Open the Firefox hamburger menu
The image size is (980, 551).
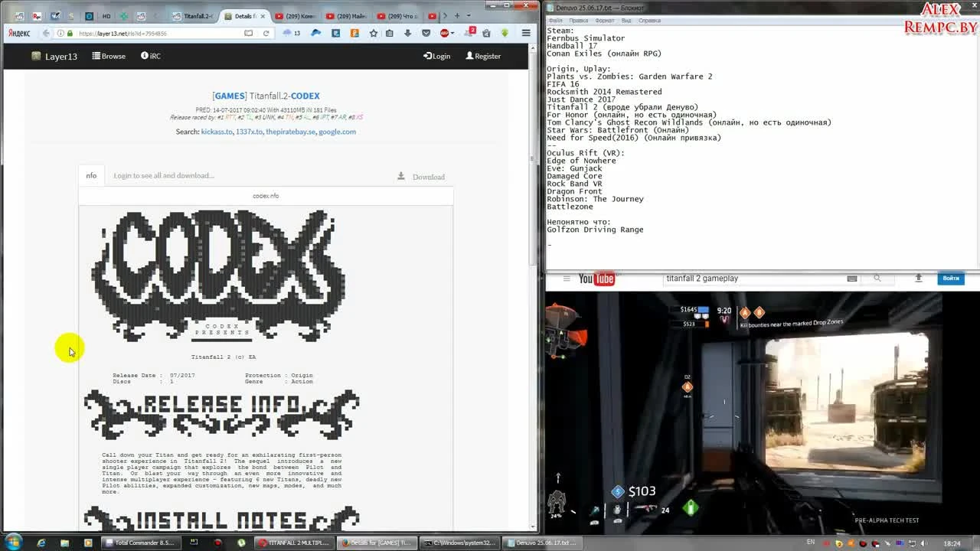[x=526, y=32]
